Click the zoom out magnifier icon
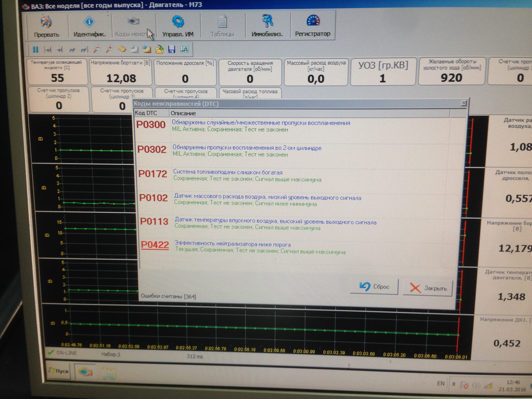 point(97,49)
